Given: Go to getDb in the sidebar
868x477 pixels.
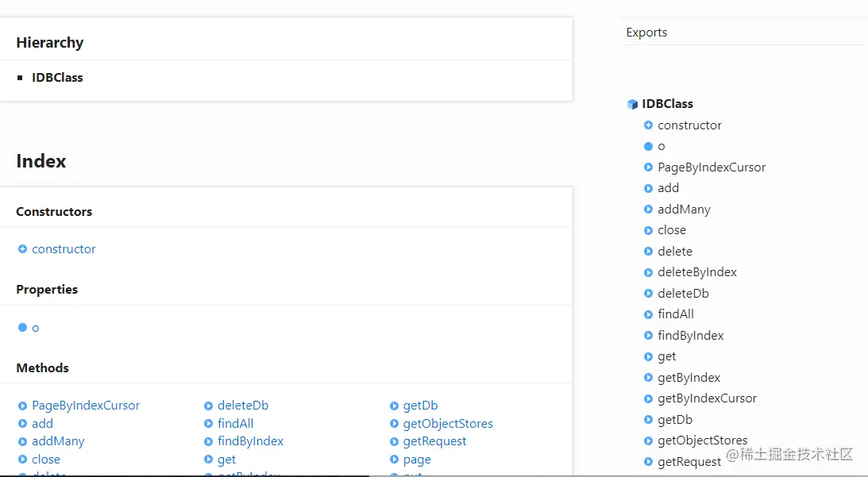Looking at the screenshot, I should 675,419.
